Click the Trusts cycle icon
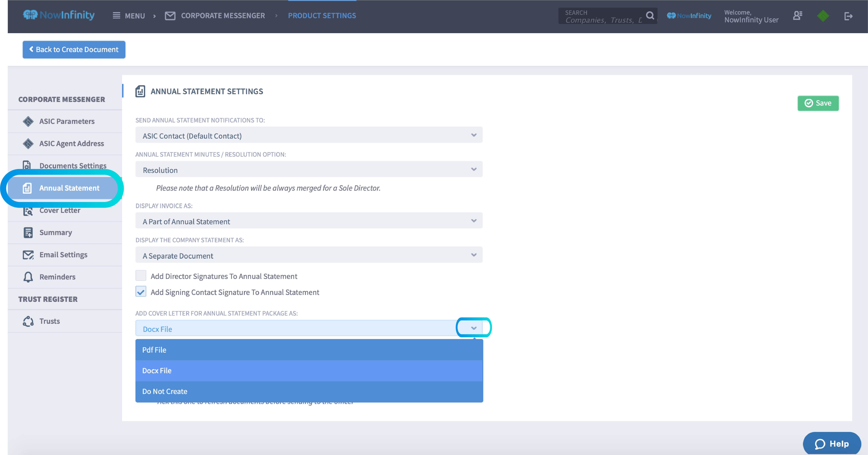868x455 pixels. coord(28,321)
